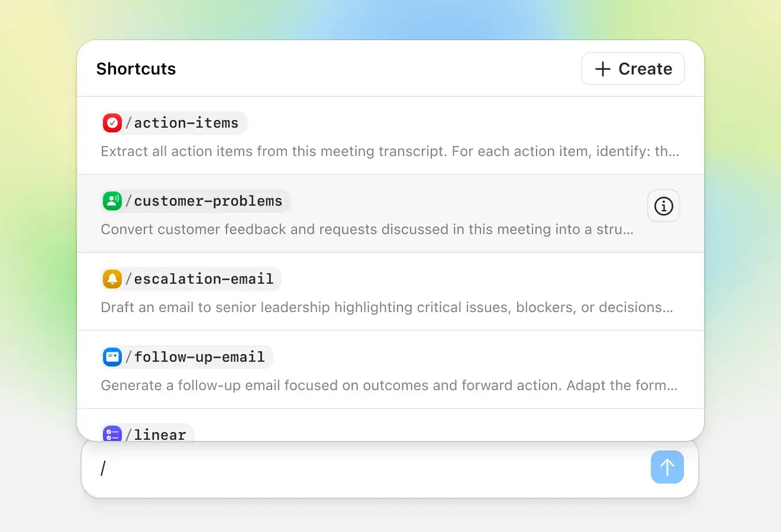Click the Create button to add a shortcut
This screenshot has width=781, height=532.
point(632,69)
